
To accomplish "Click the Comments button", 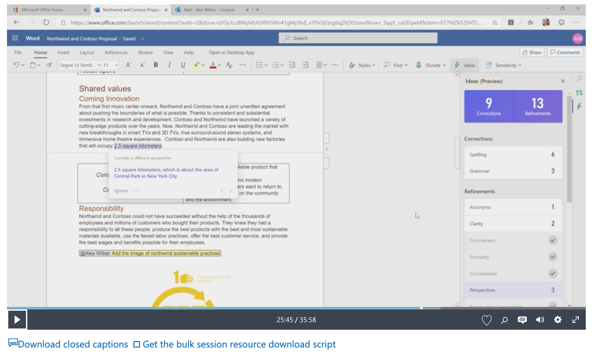I will [565, 52].
